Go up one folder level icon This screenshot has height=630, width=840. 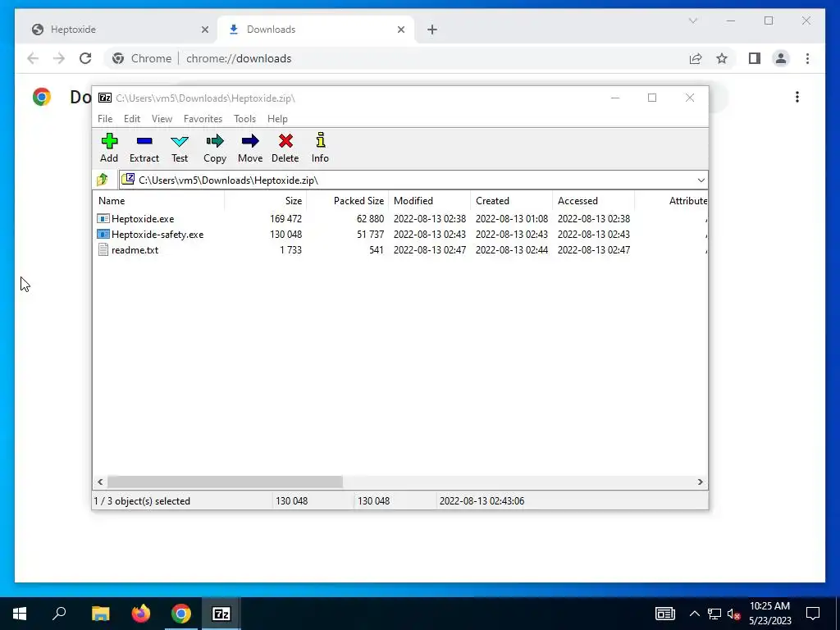pyautogui.click(x=103, y=180)
